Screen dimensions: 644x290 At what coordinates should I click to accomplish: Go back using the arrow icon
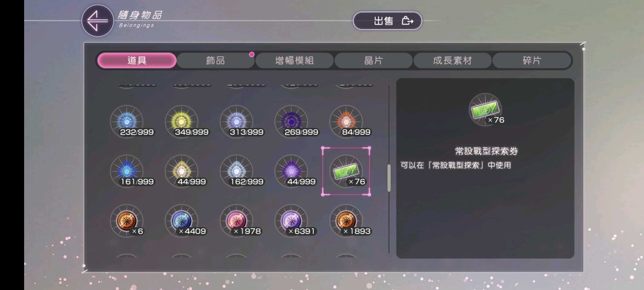pos(97,21)
